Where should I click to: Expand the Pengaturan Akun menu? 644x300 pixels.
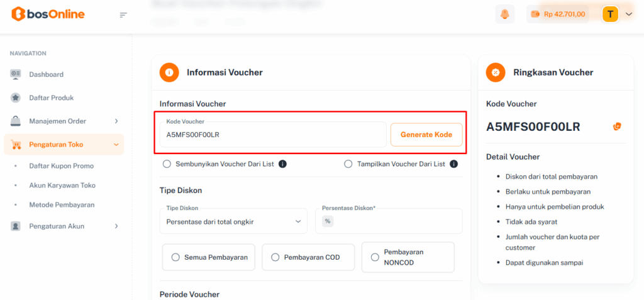pyautogui.click(x=64, y=226)
